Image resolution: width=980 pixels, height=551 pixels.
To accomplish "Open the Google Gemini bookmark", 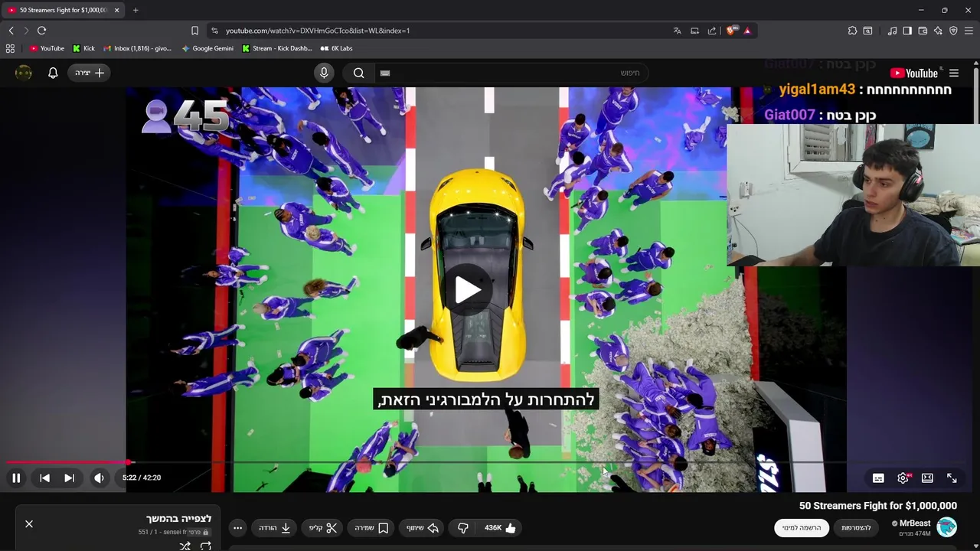I will [207, 48].
